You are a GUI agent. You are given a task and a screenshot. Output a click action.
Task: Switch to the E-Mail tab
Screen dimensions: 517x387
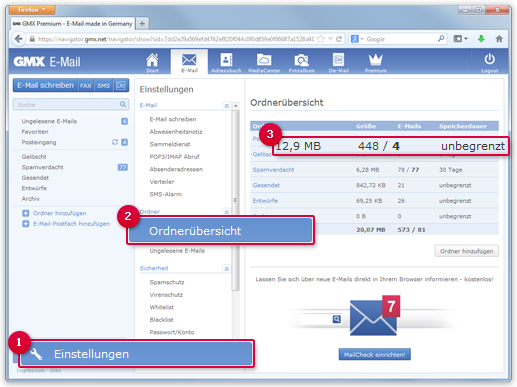pyautogui.click(x=189, y=62)
